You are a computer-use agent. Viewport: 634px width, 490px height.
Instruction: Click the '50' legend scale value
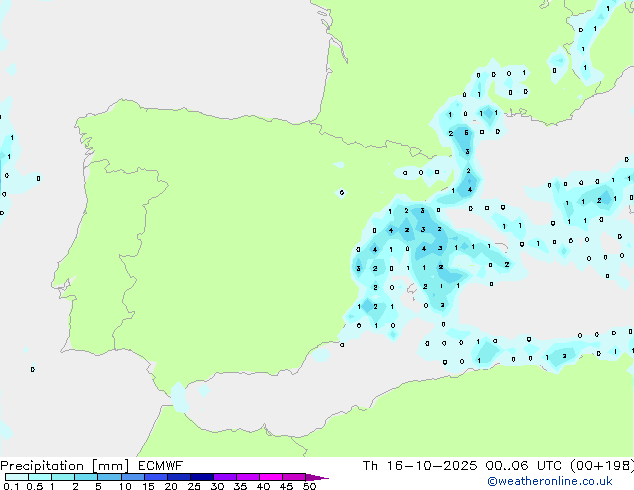click(x=309, y=486)
